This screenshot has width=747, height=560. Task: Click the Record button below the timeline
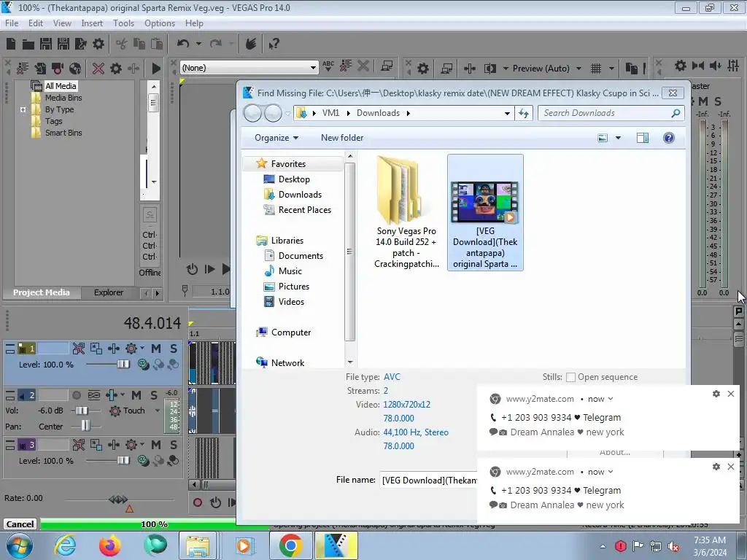coord(197,502)
